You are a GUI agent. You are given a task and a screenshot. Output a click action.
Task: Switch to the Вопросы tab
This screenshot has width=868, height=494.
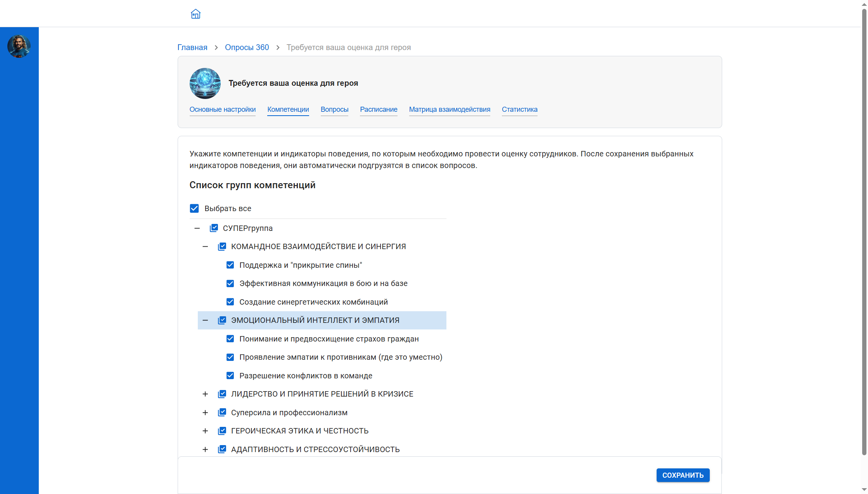coord(334,109)
